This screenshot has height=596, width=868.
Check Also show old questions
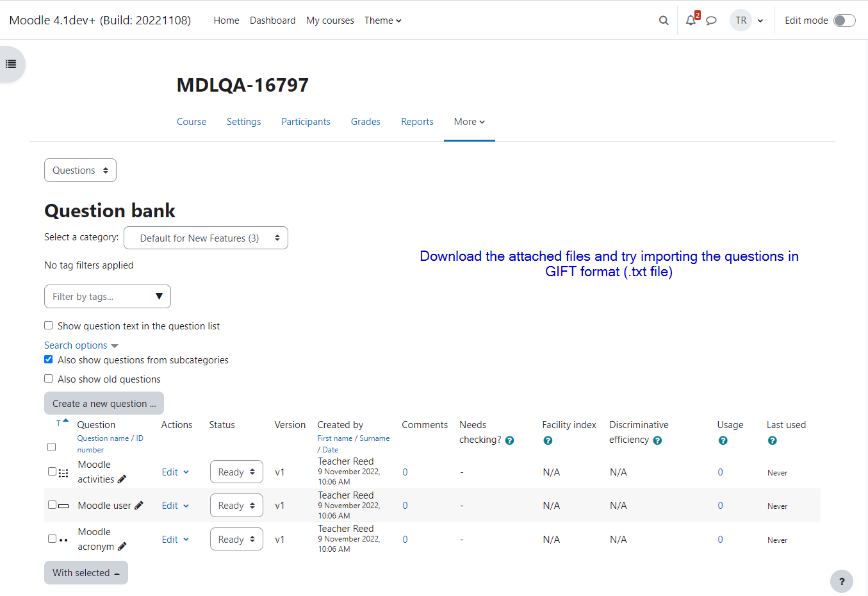tap(48, 379)
